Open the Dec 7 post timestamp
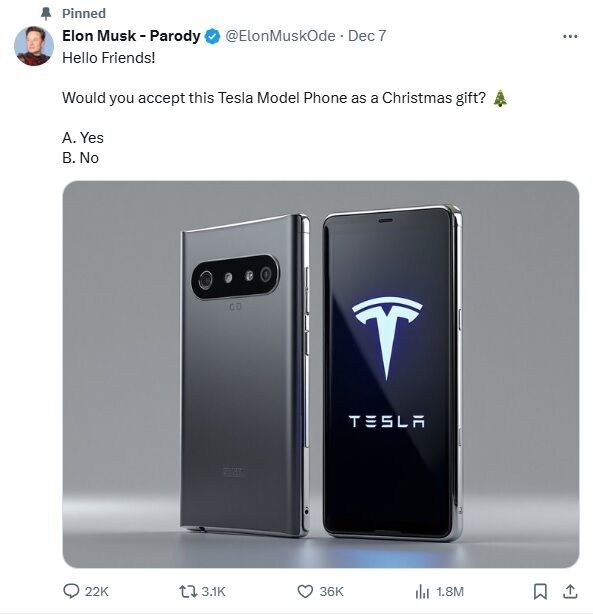 367,36
